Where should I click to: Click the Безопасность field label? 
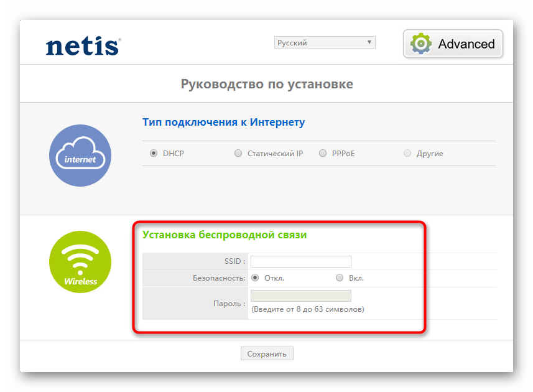tap(219, 278)
